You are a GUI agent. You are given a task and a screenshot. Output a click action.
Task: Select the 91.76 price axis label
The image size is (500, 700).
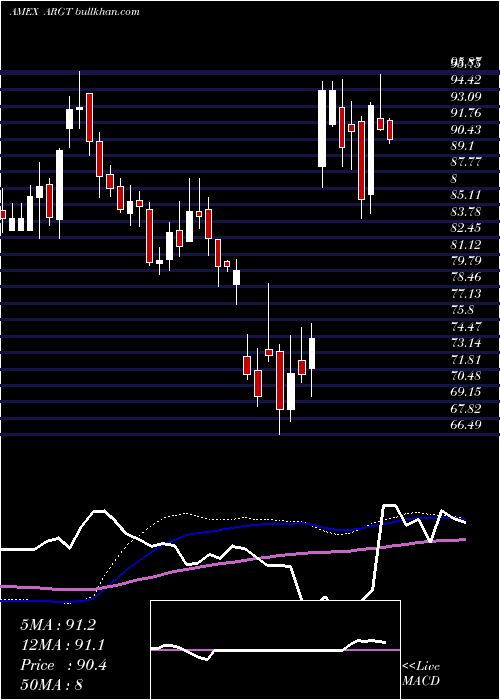(x=466, y=113)
